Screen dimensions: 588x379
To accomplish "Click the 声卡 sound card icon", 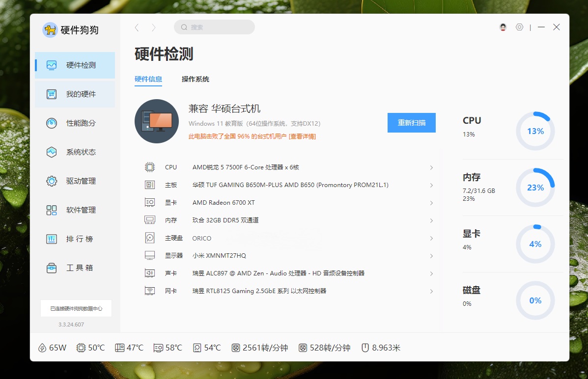I will [150, 273].
